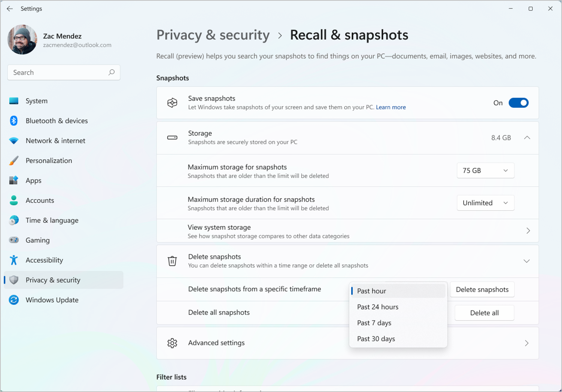Maximize the Settings window
Viewport: 562px width, 392px height.
[x=531, y=9]
